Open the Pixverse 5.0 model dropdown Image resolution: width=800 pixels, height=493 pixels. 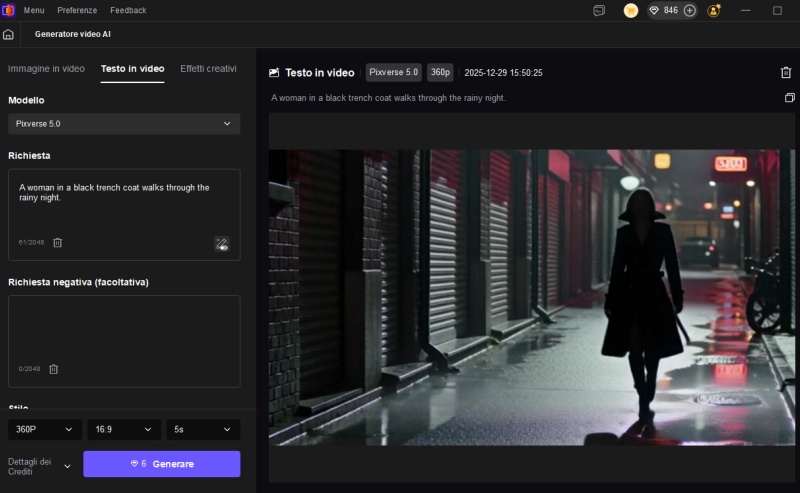[x=124, y=124]
